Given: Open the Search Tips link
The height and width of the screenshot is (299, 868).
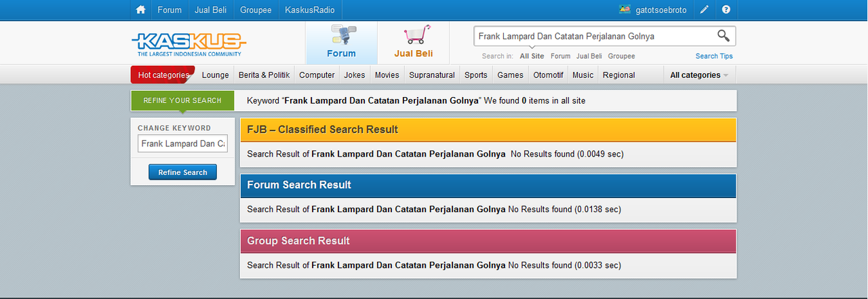Looking at the screenshot, I should click(714, 56).
